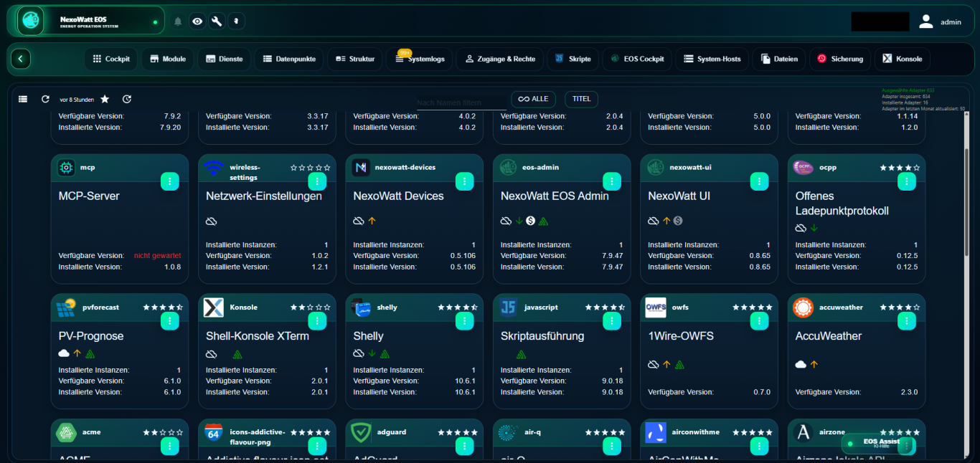This screenshot has width=980, height=463.
Task: Open Zugänge & Rechte section
Action: pos(499,59)
